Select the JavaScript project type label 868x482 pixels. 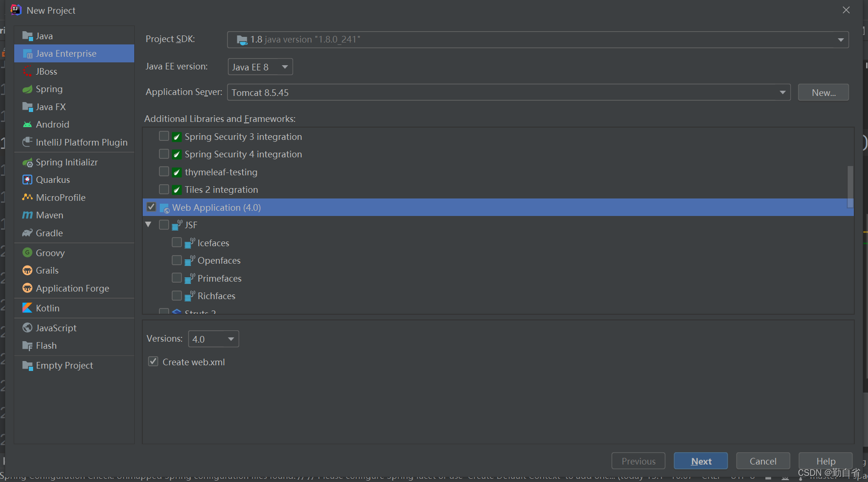(56, 328)
